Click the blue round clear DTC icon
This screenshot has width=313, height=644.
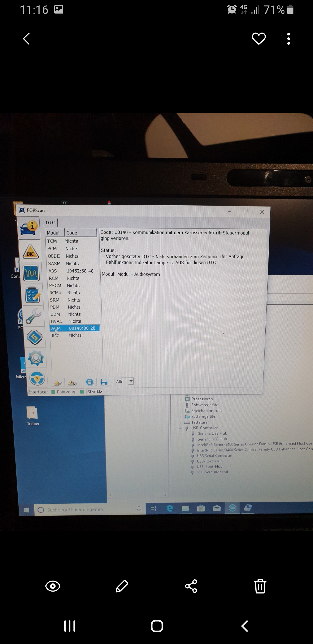89,382
